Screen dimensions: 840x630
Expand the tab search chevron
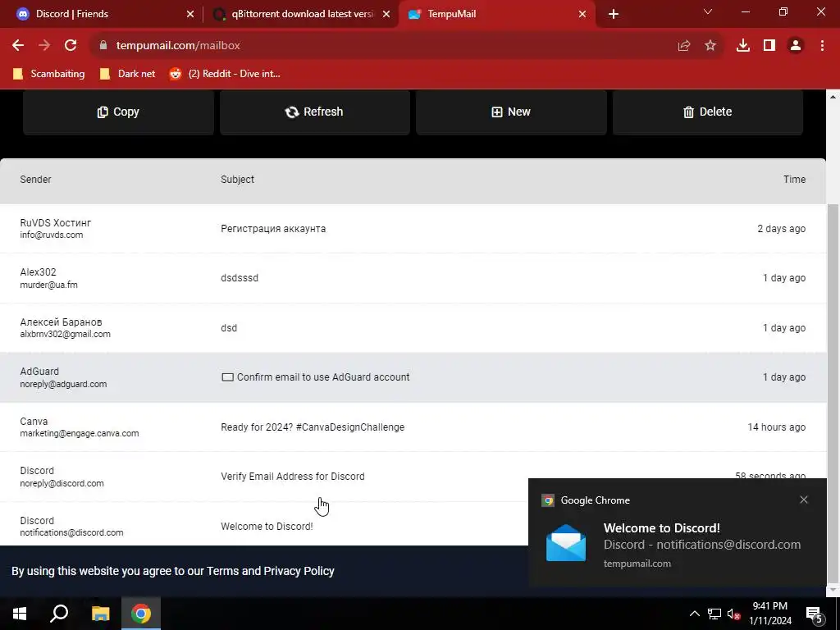coord(708,11)
